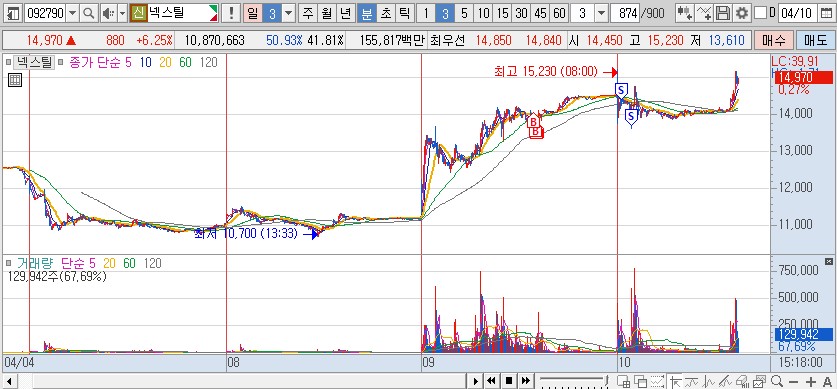Click the eraser tool icon in bottom toolbar
This screenshot has height=389, width=837.
(743, 381)
